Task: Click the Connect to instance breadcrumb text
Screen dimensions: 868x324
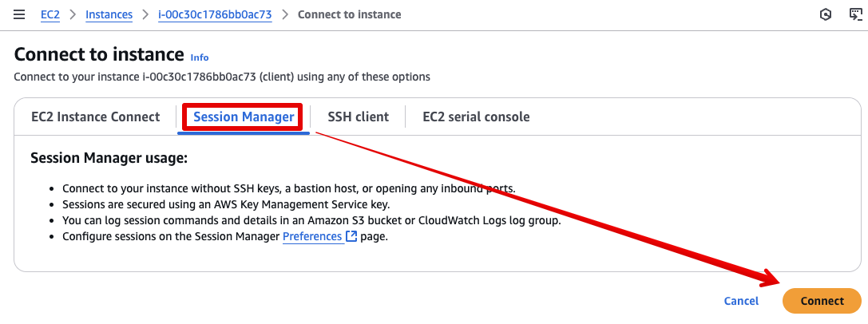Action: [349, 14]
